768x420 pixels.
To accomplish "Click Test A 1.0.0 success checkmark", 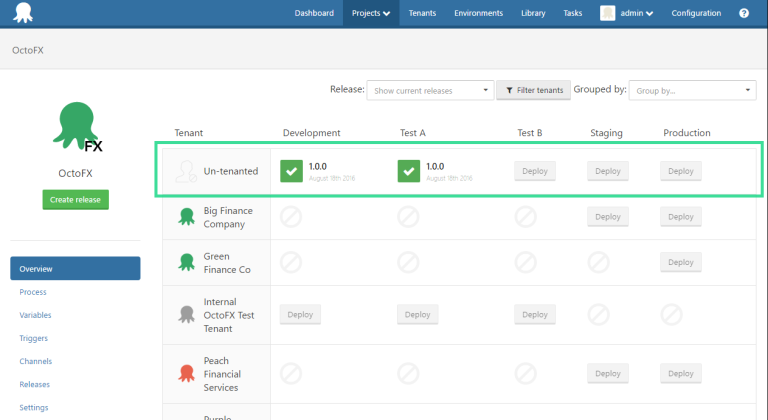I will coord(409,171).
